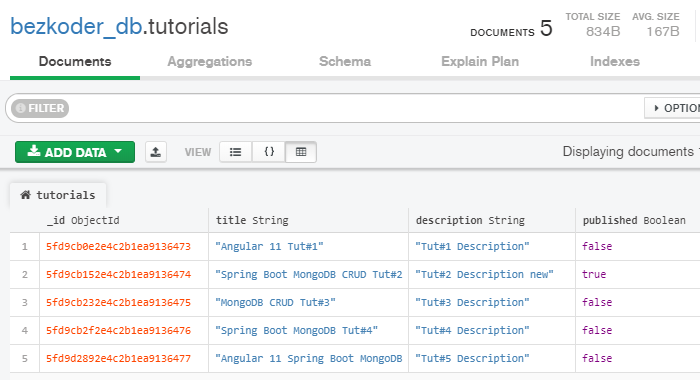Image resolution: width=700 pixels, height=380 pixels.
Task: Expand the OPTIONS panel
Action: [x=672, y=108]
